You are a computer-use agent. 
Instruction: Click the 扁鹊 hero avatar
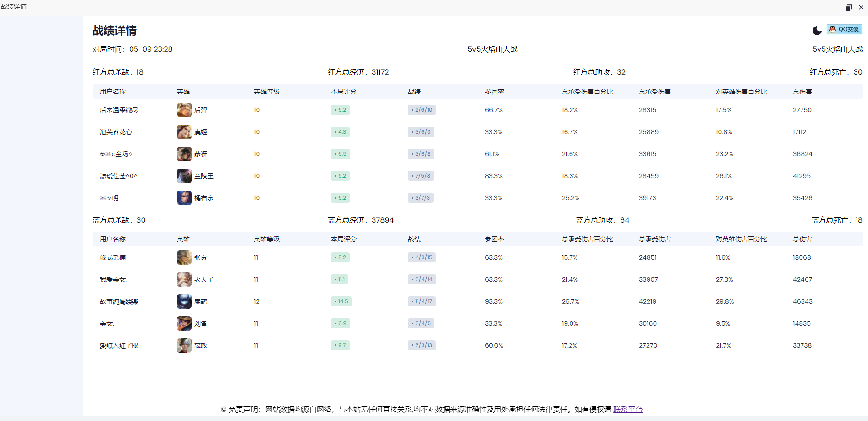pyautogui.click(x=184, y=301)
